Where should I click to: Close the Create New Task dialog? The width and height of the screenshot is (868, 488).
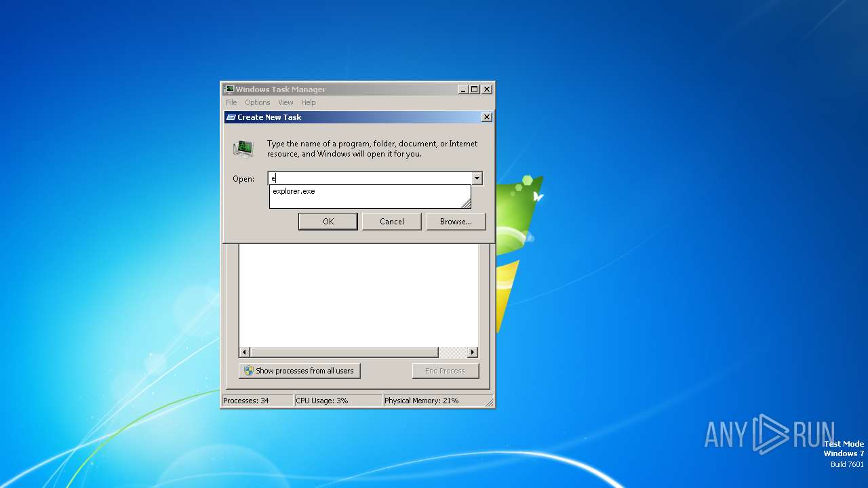click(x=487, y=117)
